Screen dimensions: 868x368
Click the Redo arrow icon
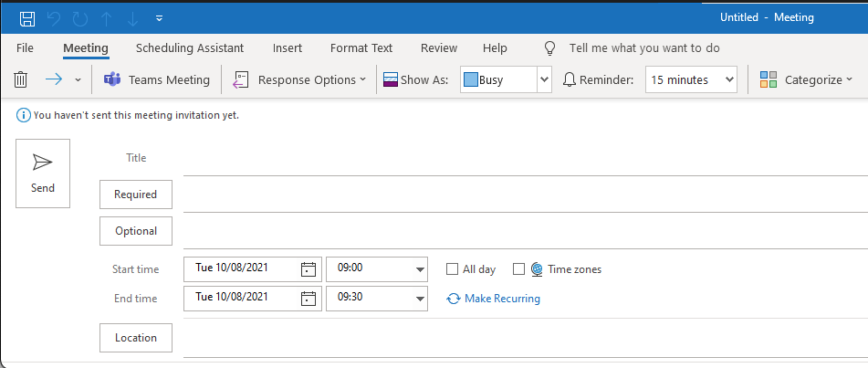point(80,19)
